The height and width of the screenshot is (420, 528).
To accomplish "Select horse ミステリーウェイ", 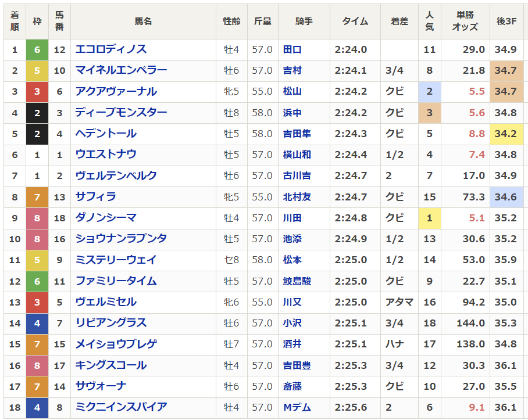I will 116,260.
